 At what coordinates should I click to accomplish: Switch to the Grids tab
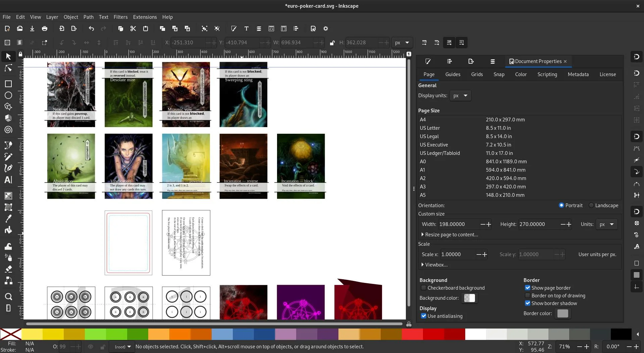(x=477, y=74)
